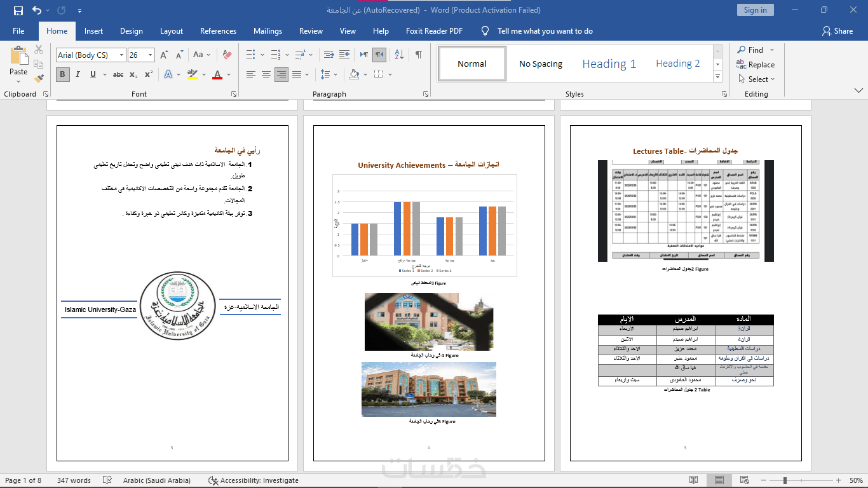868x488 pixels.
Task: Toggle show/hide paragraph marks
Action: tap(418, 55)
